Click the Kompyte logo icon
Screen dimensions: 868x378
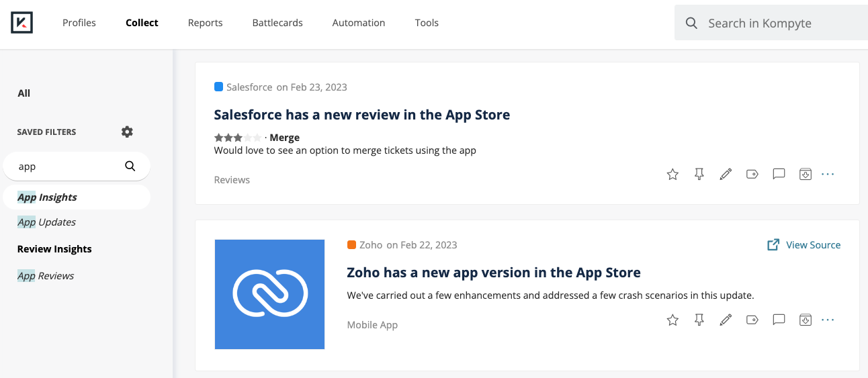point(22,22)
